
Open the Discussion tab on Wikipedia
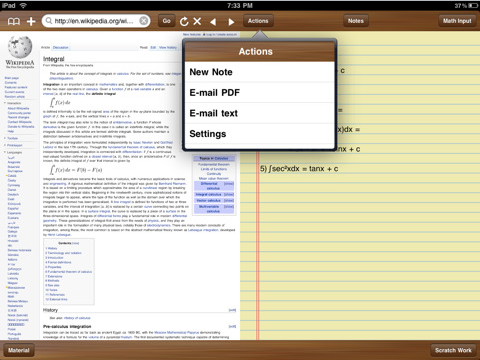[x=61, y=48]
